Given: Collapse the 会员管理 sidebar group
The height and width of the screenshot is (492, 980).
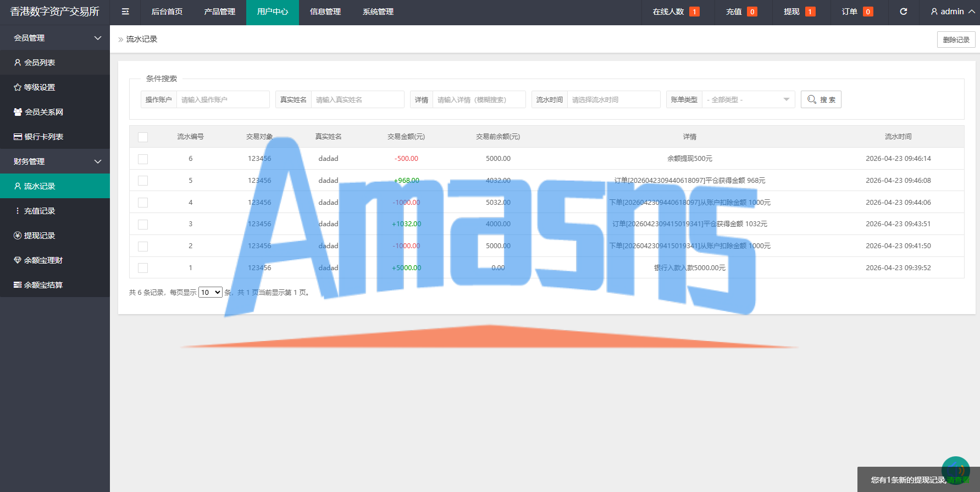Looking at the screenshot, I should click(x=55, y=38).
